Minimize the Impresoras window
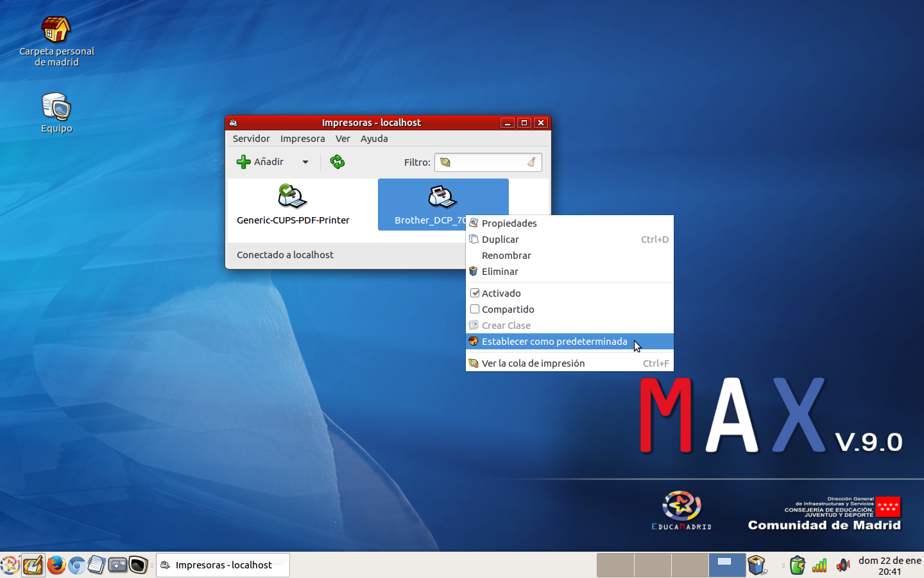 coord(508,123)
